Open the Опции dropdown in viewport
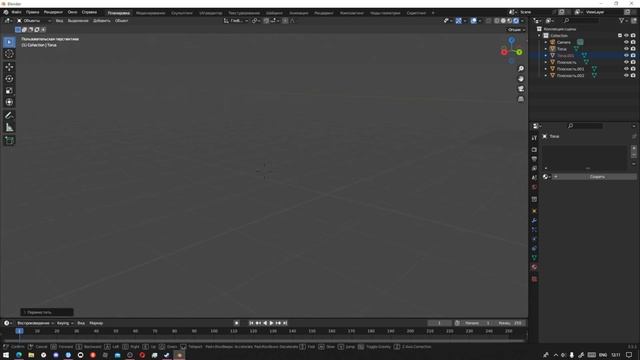 click(x=516, y=30)
